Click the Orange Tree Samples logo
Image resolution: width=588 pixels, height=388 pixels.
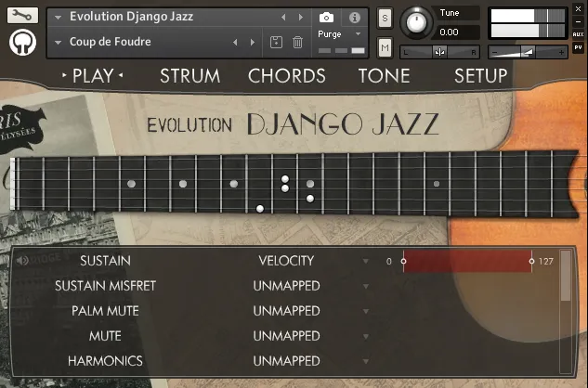click(23, 42)
